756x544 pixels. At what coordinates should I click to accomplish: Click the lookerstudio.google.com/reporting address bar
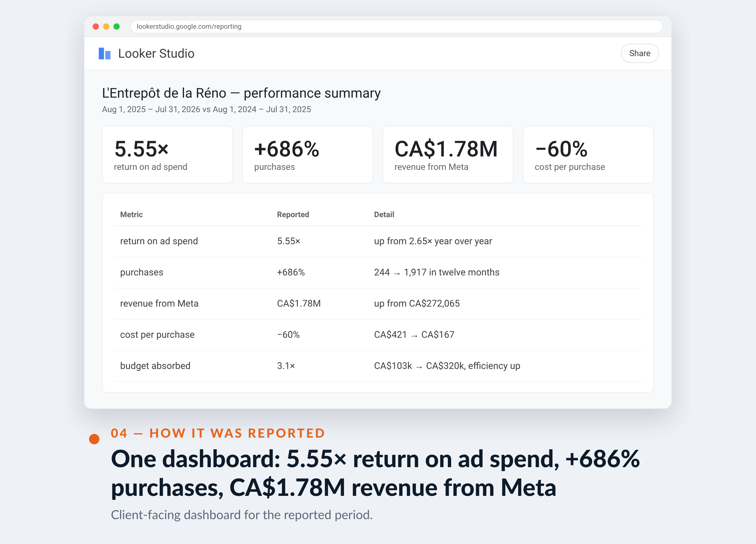tap(396, 26)
